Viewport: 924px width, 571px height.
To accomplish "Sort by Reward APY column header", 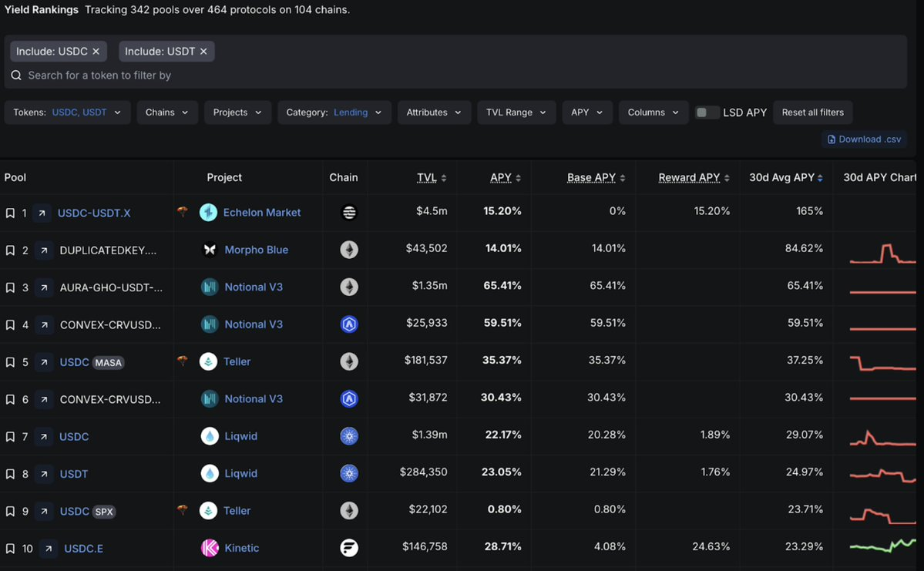I will pos(694,177).
